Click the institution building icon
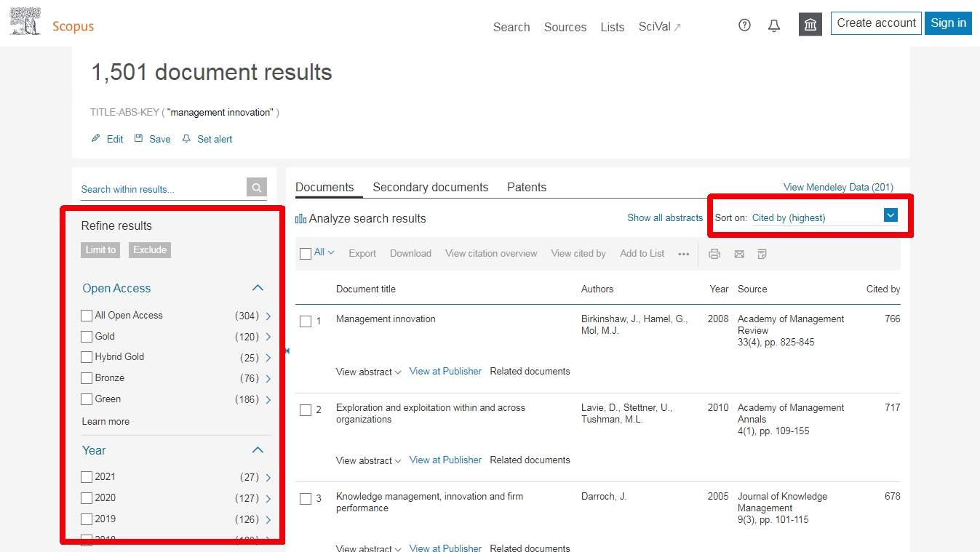The width and height of the screenshot is (980, 552). coord(810,25)
